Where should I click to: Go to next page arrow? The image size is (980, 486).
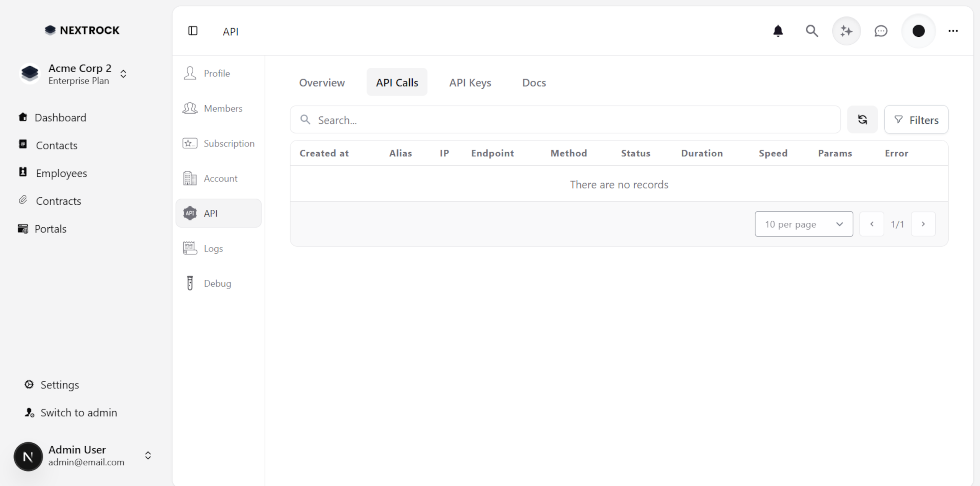(923, 224)
